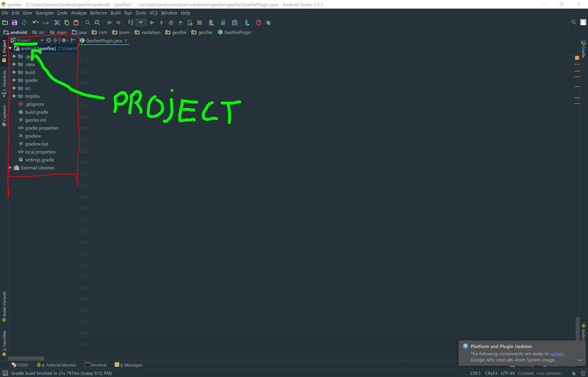Open the Refactor menu

tap(98, 13)
